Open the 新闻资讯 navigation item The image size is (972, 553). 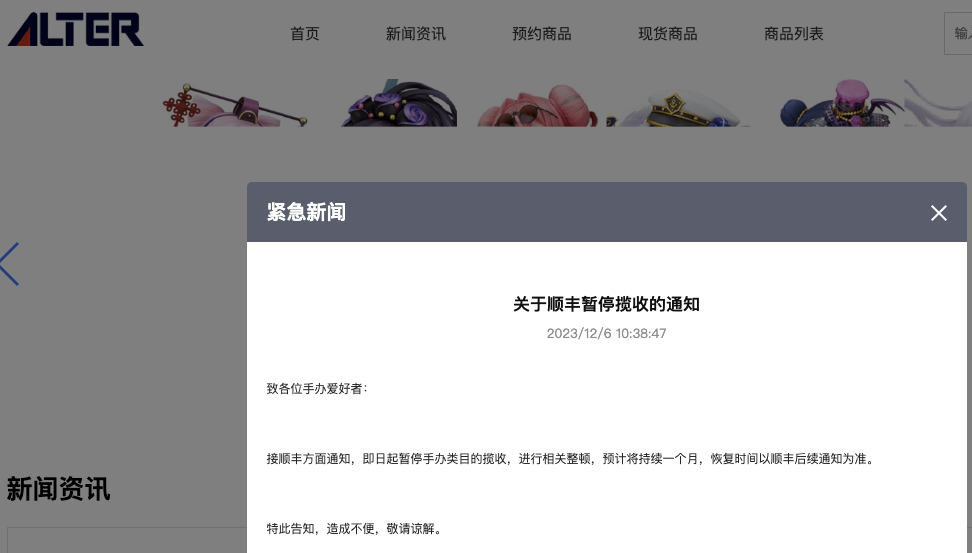415,33
